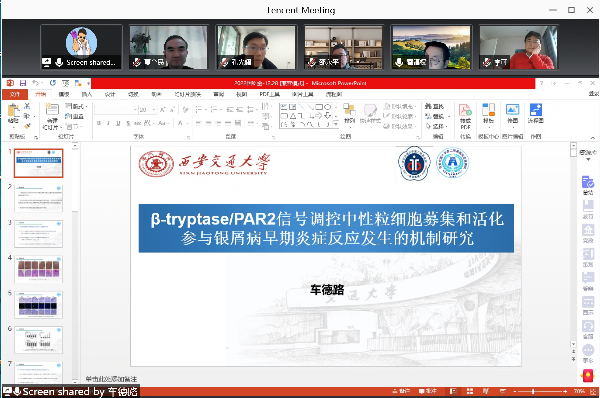Open the Convert to PDF tool
This screenshot has height=398, width=600.
(465, 116)
